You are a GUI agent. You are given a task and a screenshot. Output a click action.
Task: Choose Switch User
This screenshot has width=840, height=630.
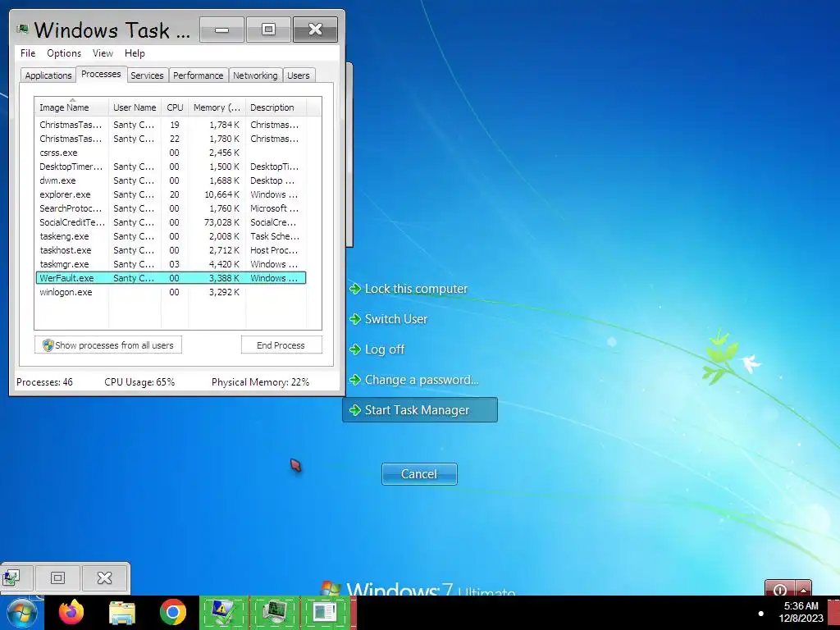pos(396,319)
